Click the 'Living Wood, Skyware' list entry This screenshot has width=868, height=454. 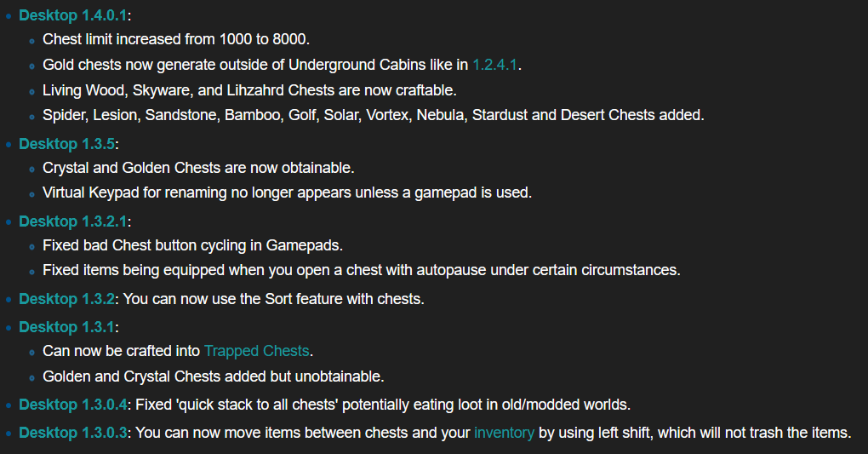(x=249, y=90)
